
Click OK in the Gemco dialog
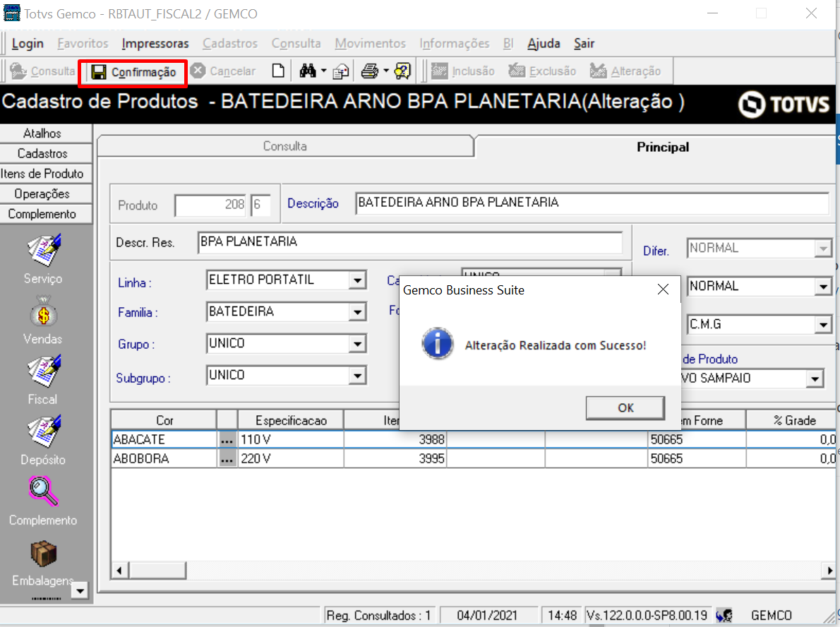click(x=625, y=408)
